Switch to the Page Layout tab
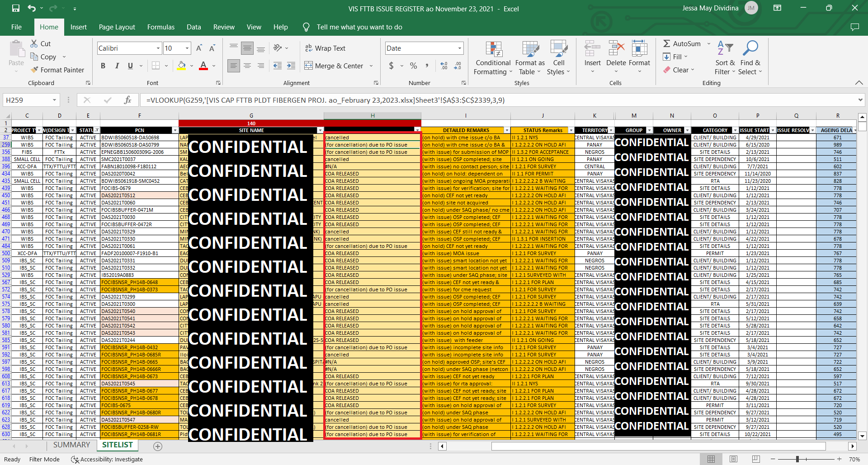Image resolution: width=868 pixels, height=465 pixels. point(117,27)
